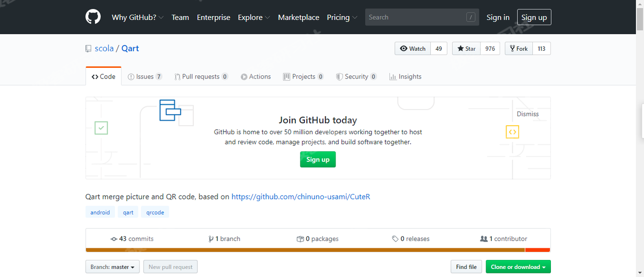Open the Security tab

click(x=356, y=76)
